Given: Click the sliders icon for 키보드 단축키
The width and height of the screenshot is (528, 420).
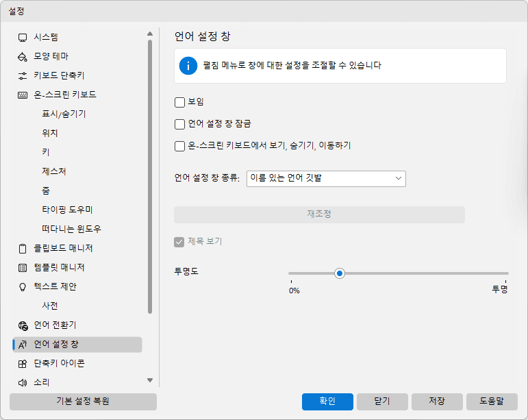Looking at the screenshot, I should click(23, 76).
